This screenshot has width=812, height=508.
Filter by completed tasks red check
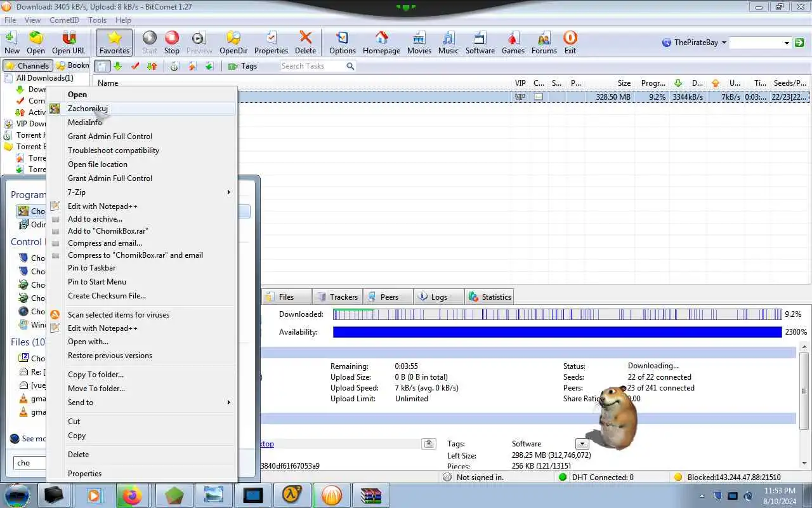pos(135,66)
